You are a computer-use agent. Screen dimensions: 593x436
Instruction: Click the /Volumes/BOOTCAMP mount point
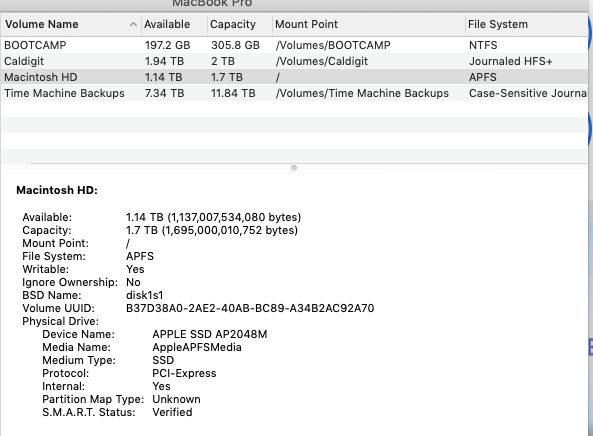click(333, 45)
